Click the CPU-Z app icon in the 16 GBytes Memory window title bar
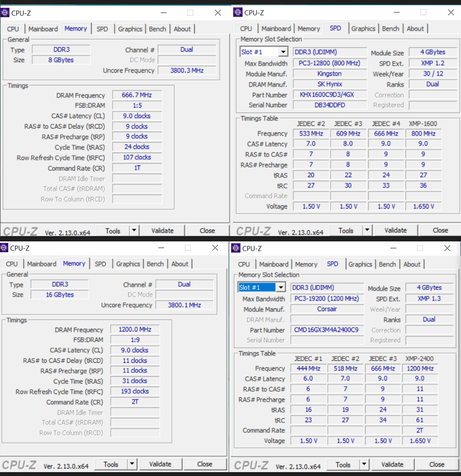 [x=4, y=248]
